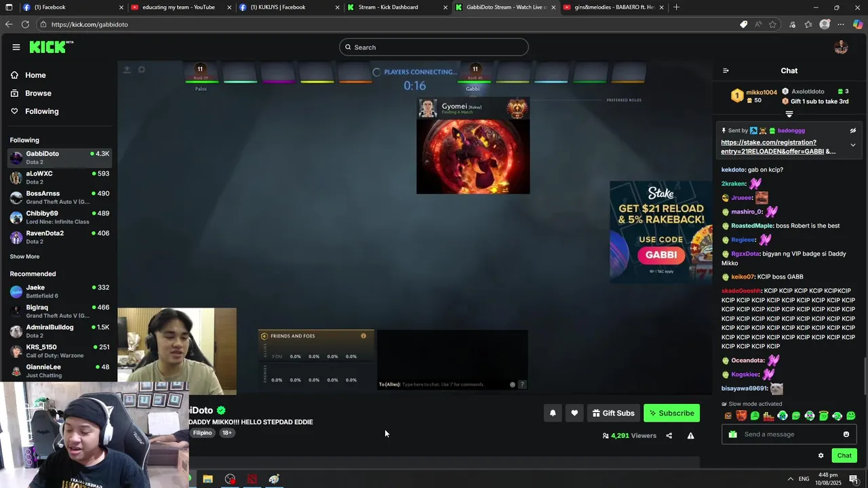Image resolution: width=868 pixels, height=488 pixels.
Task: Open the stake.com registration pinned link
Action: [778, 147]
